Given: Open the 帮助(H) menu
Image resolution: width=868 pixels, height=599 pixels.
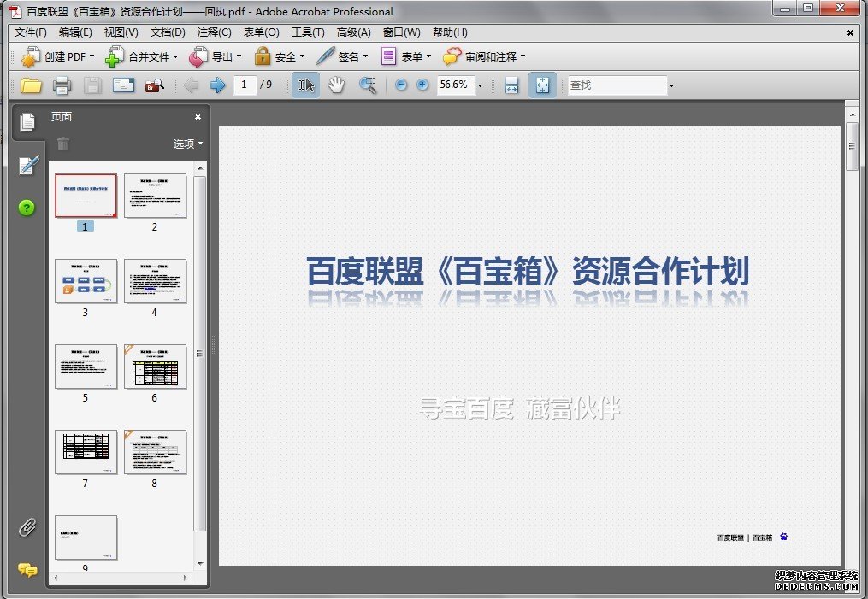Looking at the screenshot, I should tap(450, 32).
